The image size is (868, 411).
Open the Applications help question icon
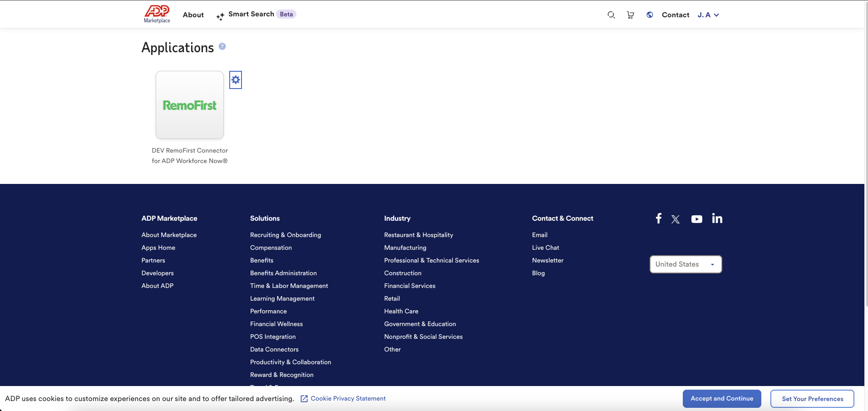(222, 46)
